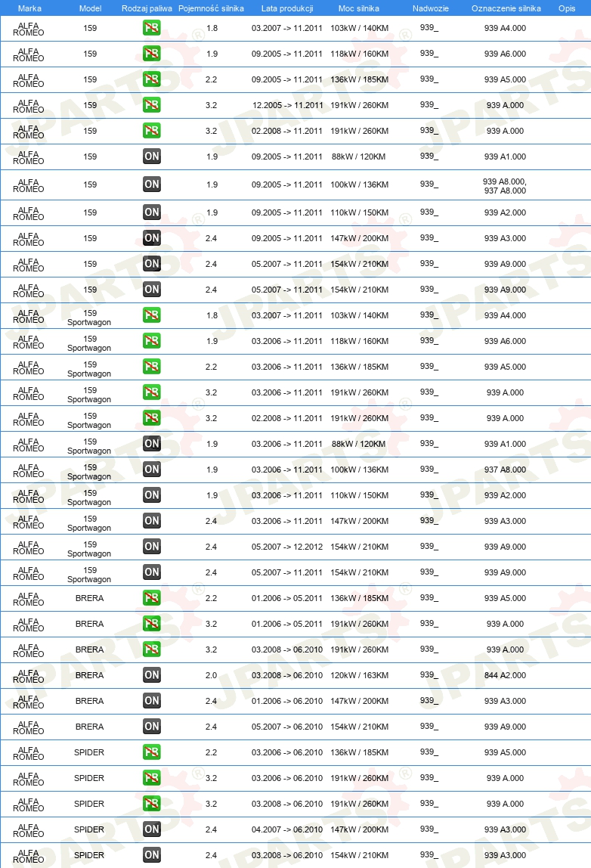
Task: Select the 939 A8.000, 937 A8.000 cell
Action: pyautogui.click(x=505, y=186)
